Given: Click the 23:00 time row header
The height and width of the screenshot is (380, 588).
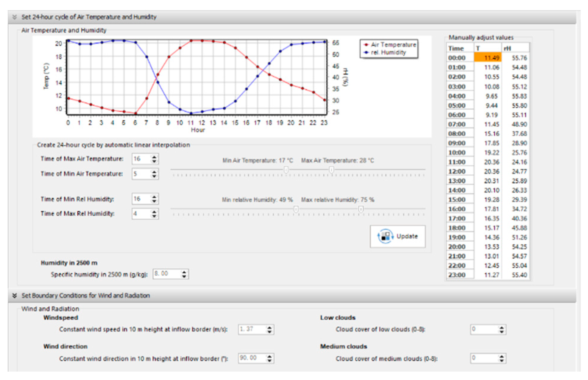Looking at the screenshot, I should coord(457,275).
